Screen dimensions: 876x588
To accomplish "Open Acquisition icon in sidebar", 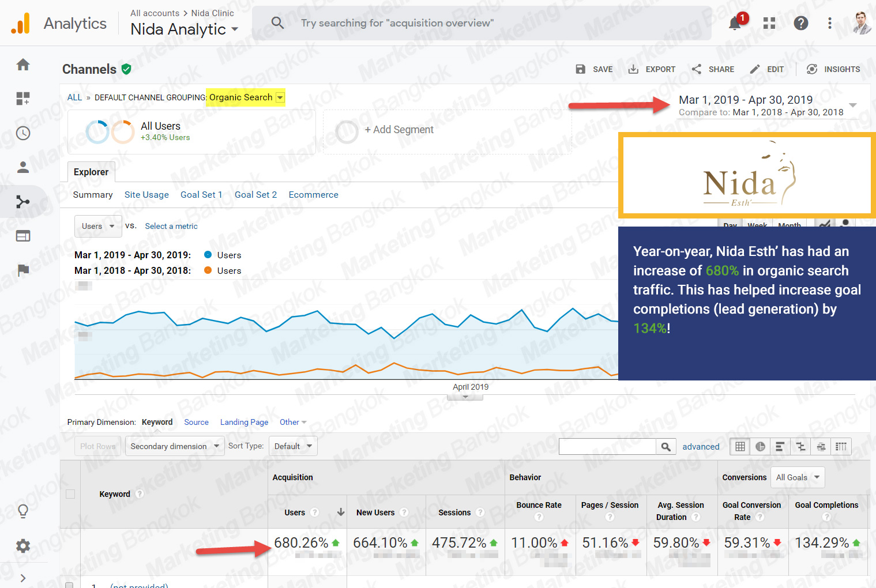I will click(x=23, y=202).
